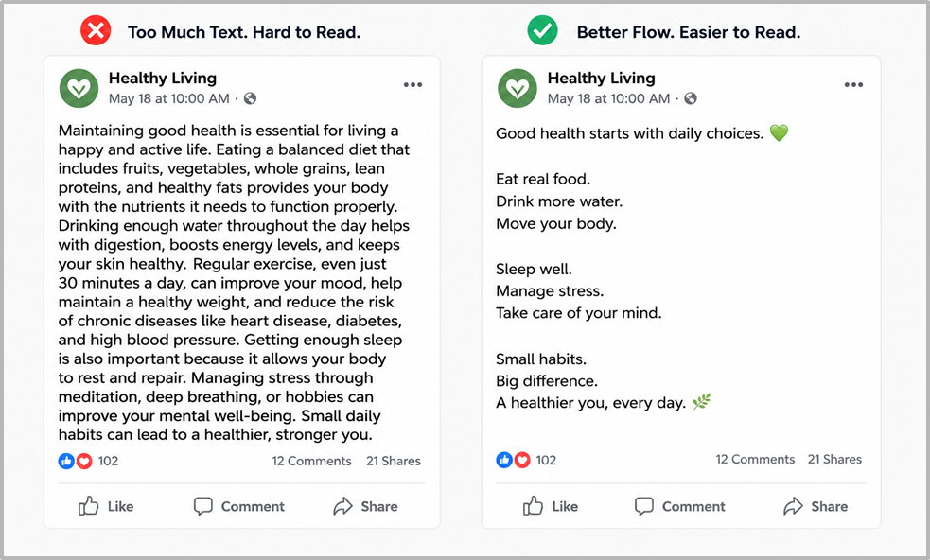Like the left post with thumbs-up button
Viewport: 930px width, 560px height.
point(106,506)
